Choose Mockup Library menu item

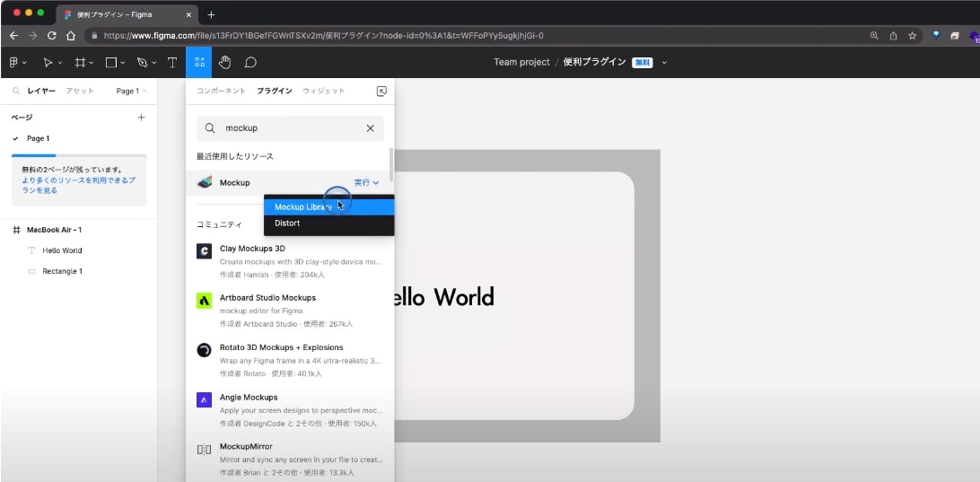pos(328,207)
